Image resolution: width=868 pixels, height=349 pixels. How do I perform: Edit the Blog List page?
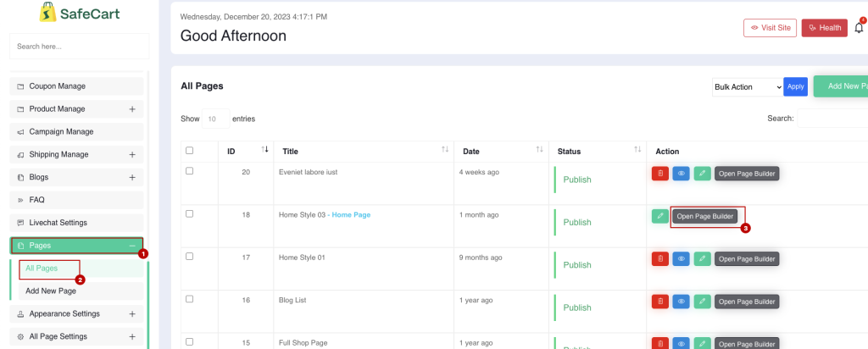pyautogui.click(x=702, y=302)
